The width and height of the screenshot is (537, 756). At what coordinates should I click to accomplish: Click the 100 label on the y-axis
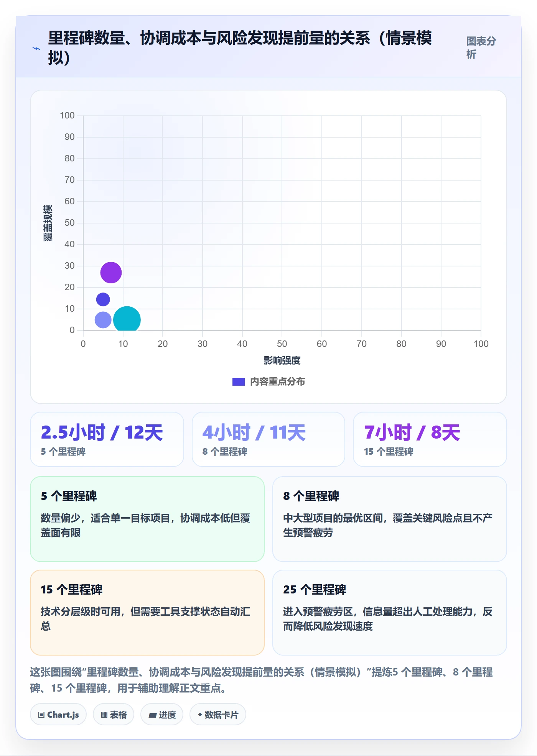click(x=67, y=115)
